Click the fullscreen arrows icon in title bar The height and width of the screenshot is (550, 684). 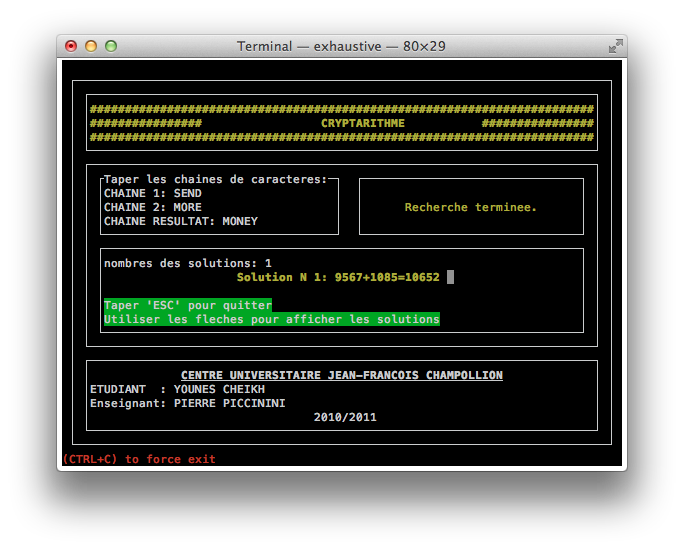pyautogui.click(x=616, y=46)
